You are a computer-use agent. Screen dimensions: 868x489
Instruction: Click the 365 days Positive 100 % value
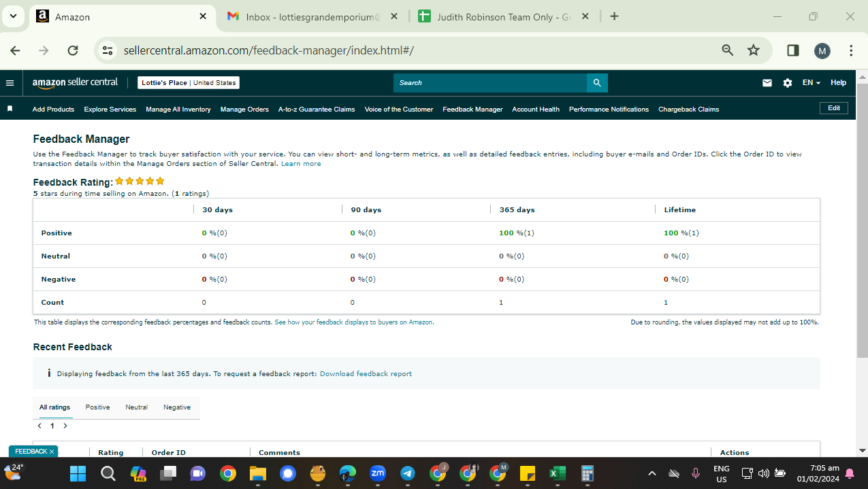coord(517,233)
